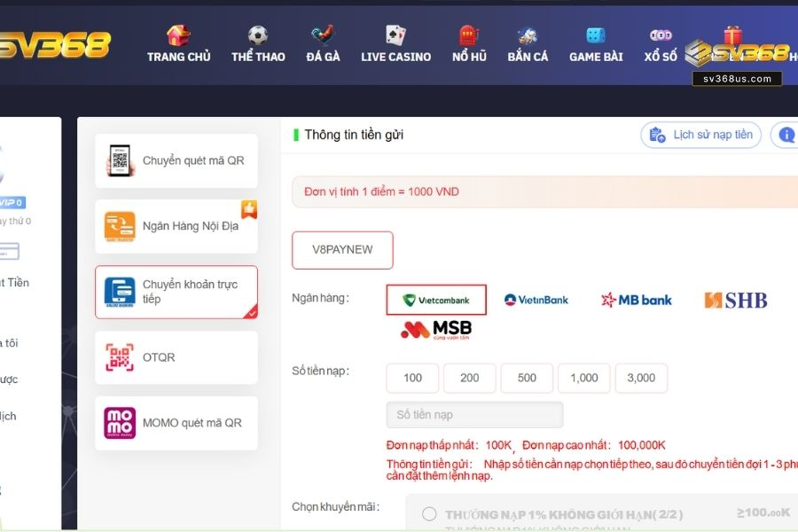Open the Live Casino menu label

396,57
